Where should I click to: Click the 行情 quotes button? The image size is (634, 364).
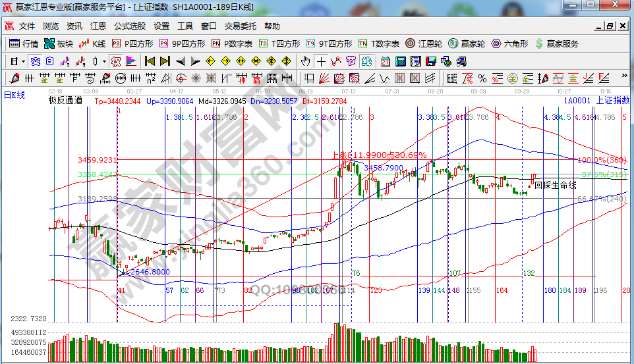(x=24, y=43)
